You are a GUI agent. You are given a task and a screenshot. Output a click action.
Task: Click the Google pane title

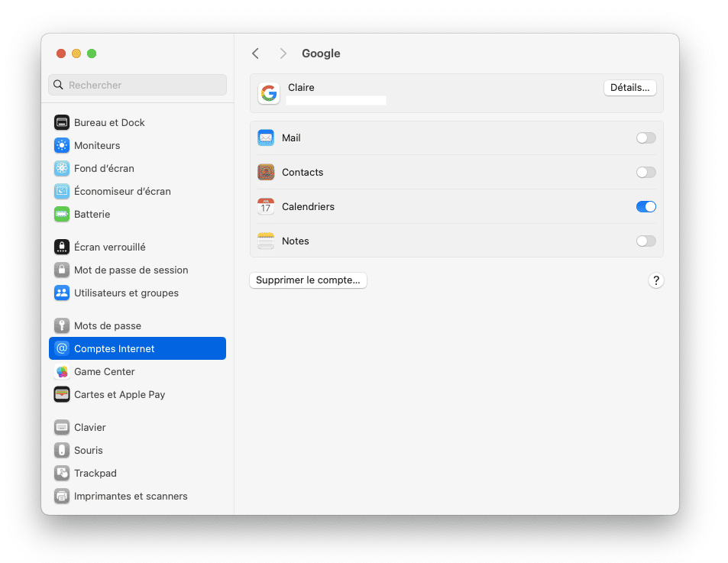coord(321,53)
